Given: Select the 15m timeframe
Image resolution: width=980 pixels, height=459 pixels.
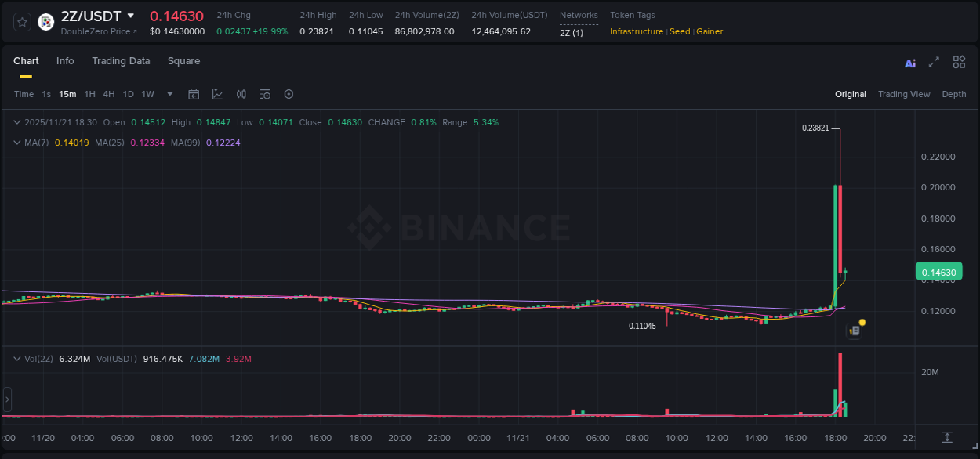Looking at the screenshot, I should 67,93.
